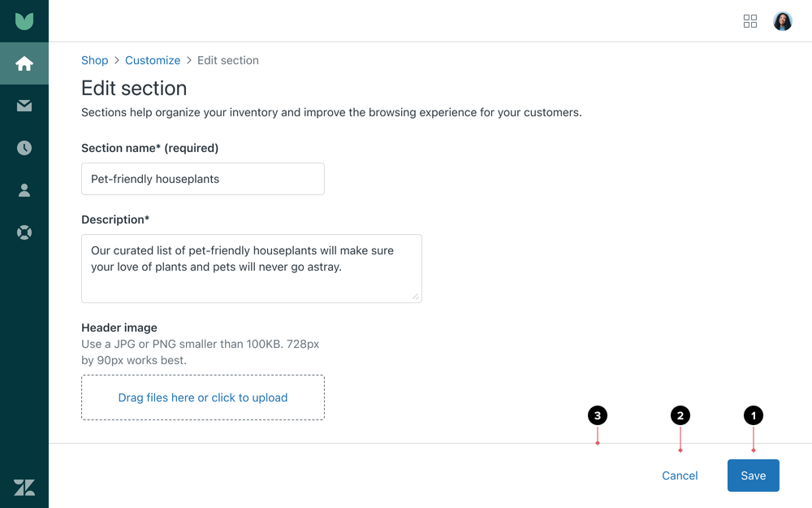Go to the Home sidebar icon
Screen dimensions: 812x508
click(24, 63)
